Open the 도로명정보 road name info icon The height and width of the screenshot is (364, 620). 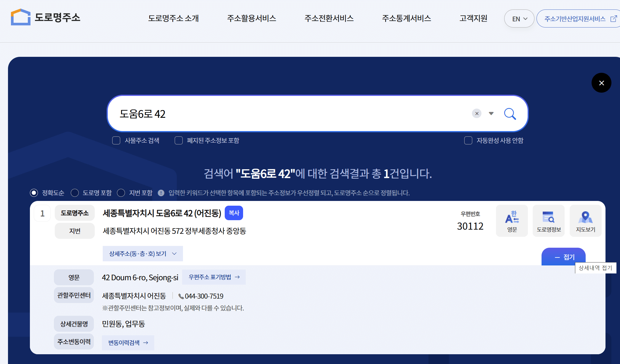click(x=548, y=220)
